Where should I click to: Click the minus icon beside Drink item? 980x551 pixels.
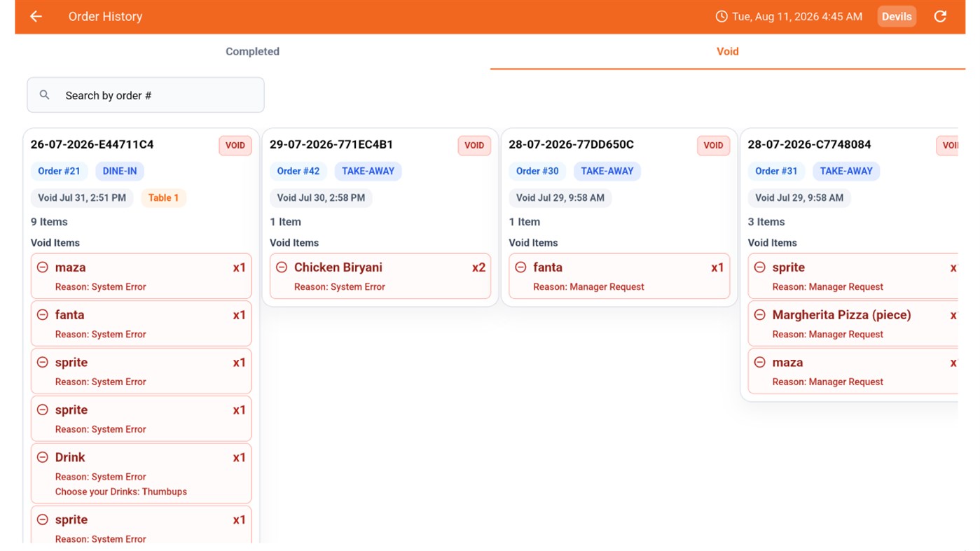43,457
